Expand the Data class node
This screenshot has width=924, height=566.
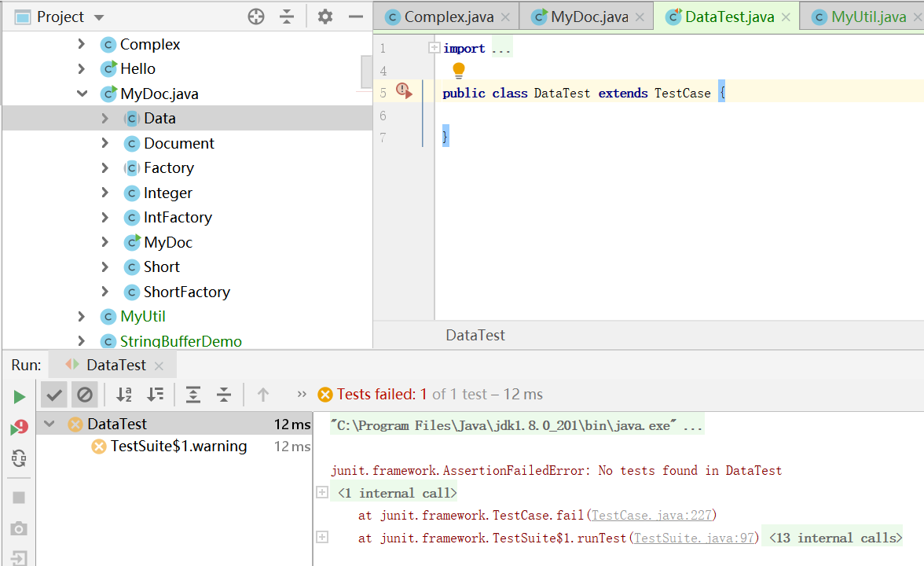click(105, 119)
